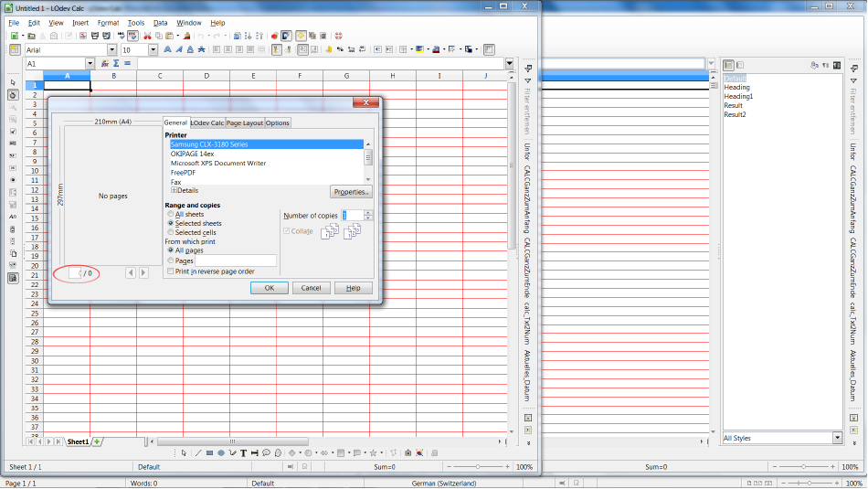Select the Line tool in drawing toolbar
This screenshot has width=868, height=489.
point(196,452)
